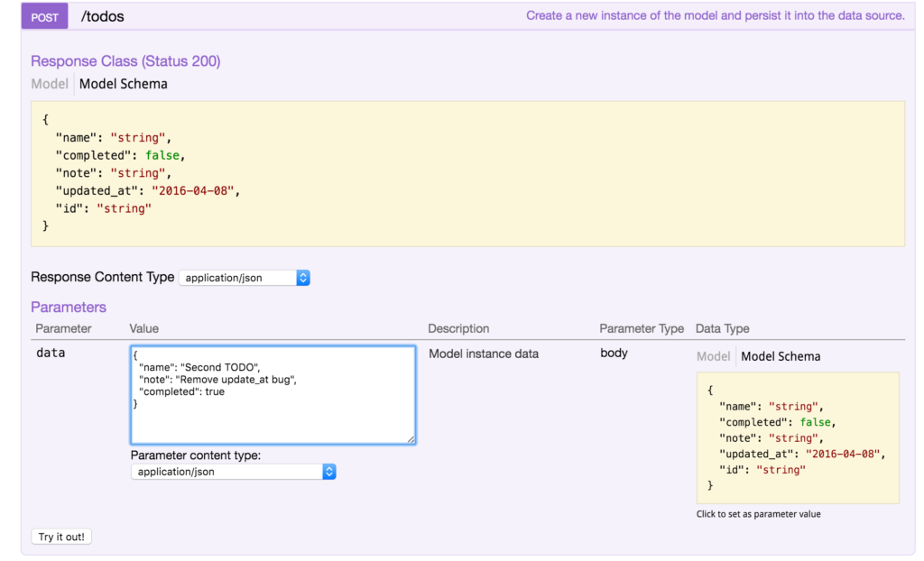Click Data Type schema snippet to set value
The height and width of the screenshot is (561, 924).
tap(798, 437)
